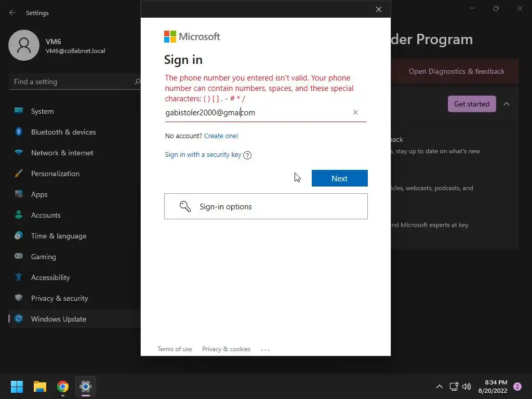Click the Gaming controller icon
Screen dimensions: 532x399
19,256
